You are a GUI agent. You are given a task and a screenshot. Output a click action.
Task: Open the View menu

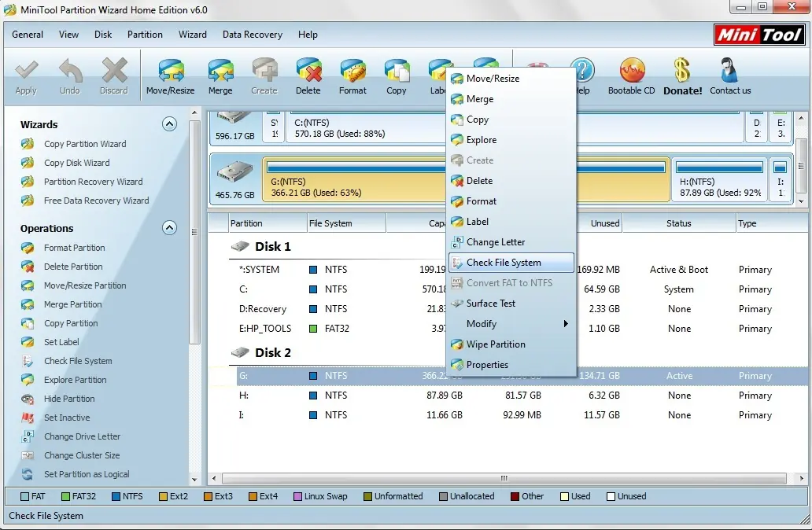point(69,35)
